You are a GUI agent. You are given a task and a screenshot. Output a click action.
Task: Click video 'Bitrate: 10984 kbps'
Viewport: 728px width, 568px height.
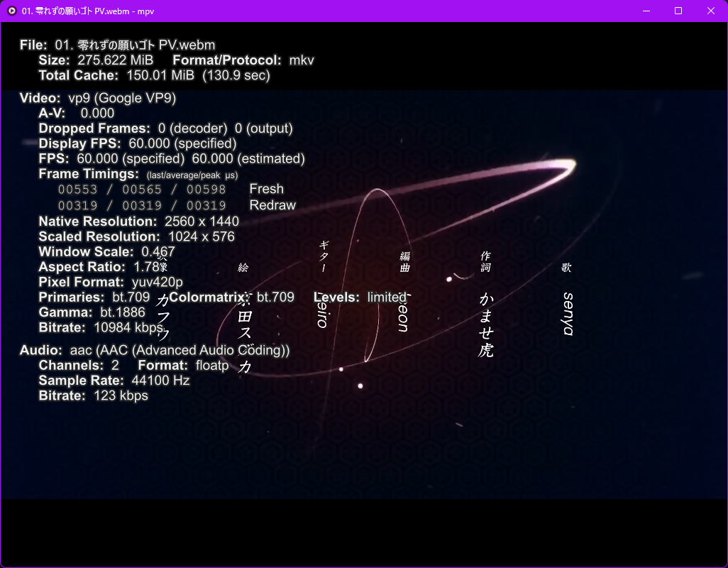pos(101,328)
